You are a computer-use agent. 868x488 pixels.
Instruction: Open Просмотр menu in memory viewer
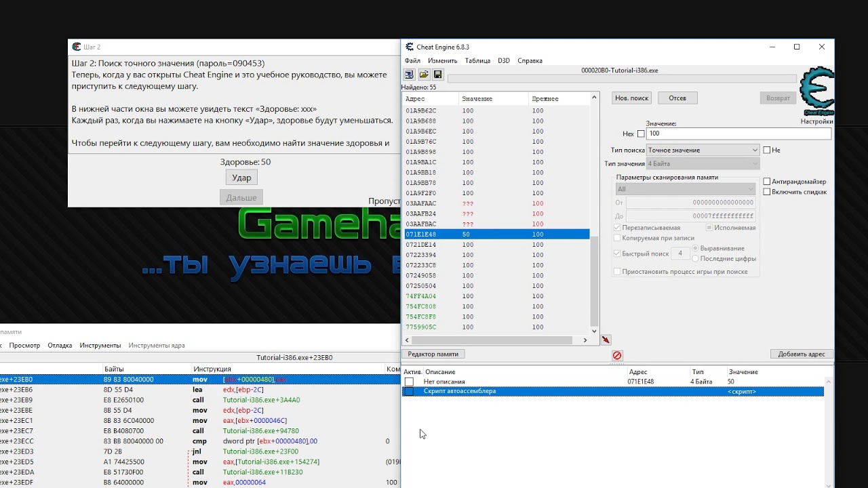point(24,345)
